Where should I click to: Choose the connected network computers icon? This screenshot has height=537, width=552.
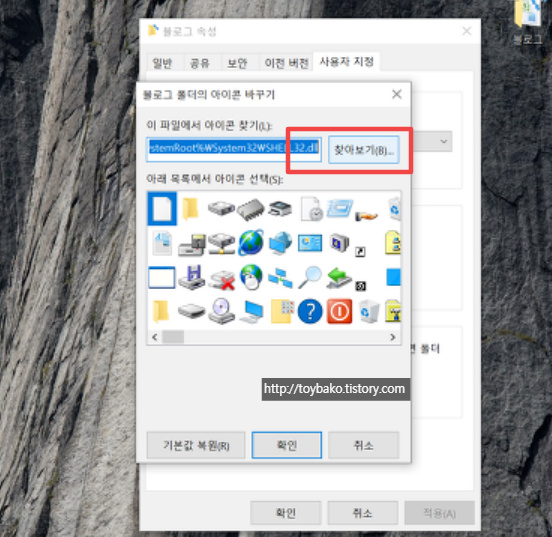280,278
